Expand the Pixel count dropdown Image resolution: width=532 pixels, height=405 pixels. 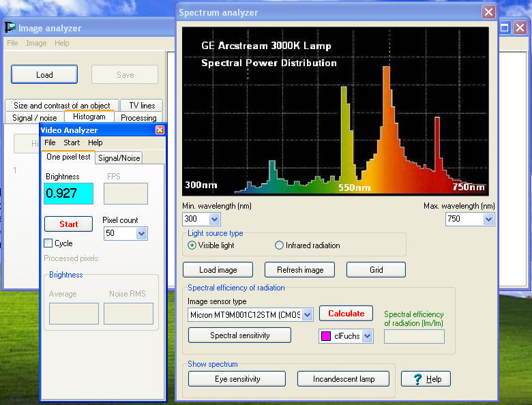pyautogui.click(x=141, y=234)
